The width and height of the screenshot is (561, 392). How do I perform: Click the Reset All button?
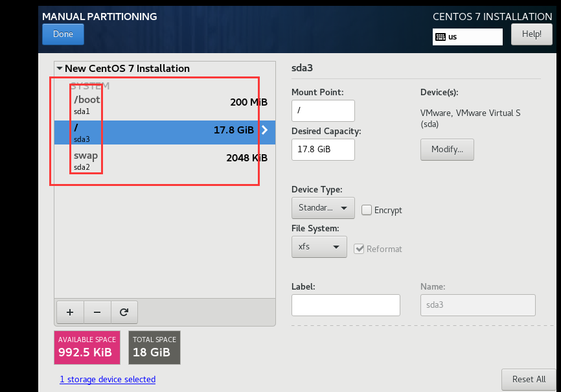[x=529, y=380]
